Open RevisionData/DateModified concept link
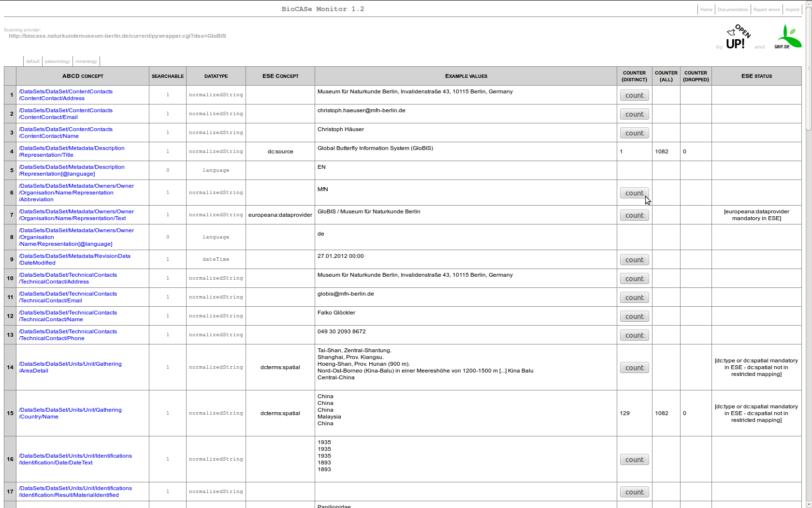This screenshot has width=812, height=508. (74, 259)
